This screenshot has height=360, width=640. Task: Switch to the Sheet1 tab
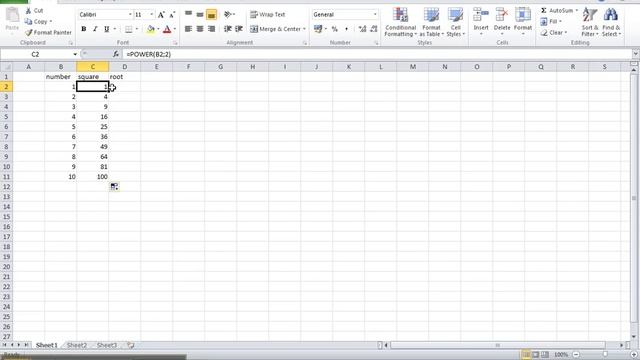(x=47, y=345)
